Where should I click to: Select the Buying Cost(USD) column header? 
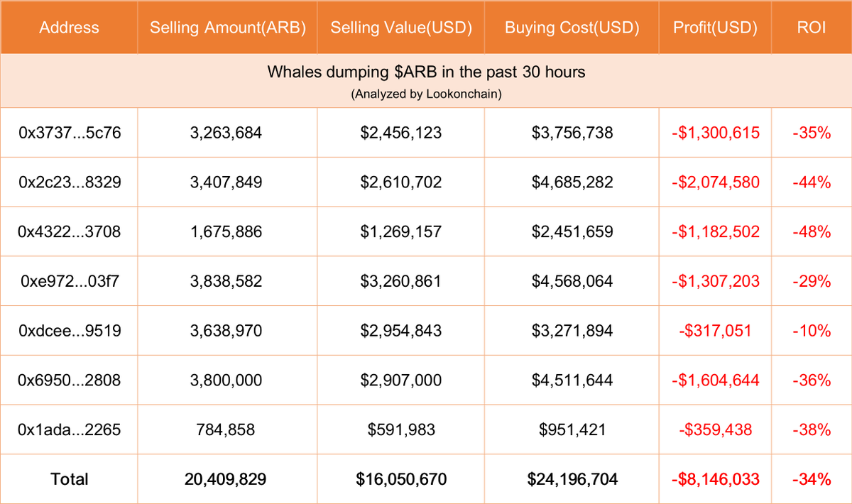tap(572, 28)
